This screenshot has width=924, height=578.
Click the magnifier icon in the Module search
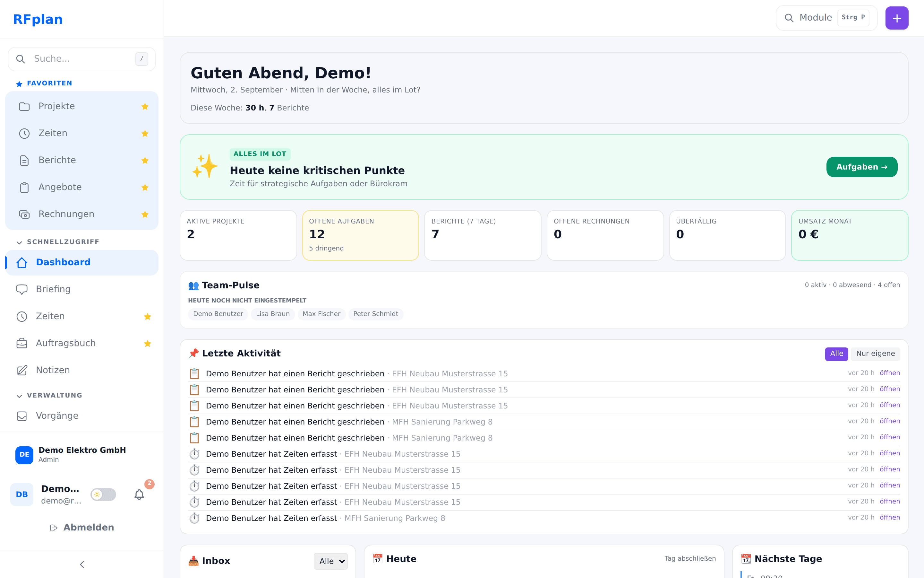(789, 18)
